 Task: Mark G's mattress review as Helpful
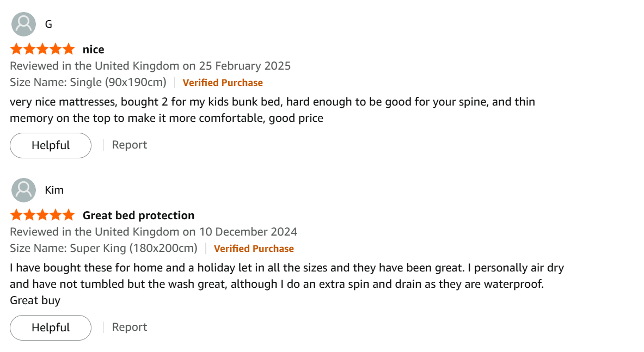[x=51, y=145]
